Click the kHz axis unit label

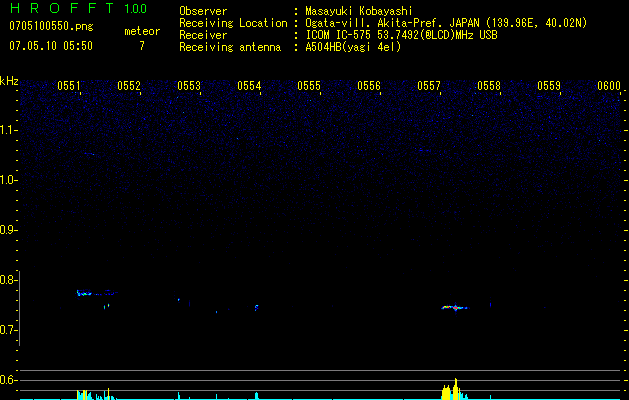[9, 81]
